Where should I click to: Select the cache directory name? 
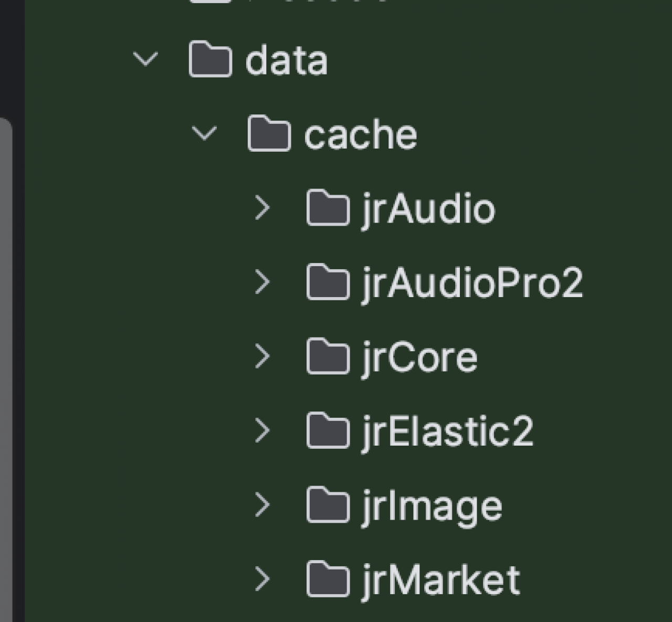point(361,135)
